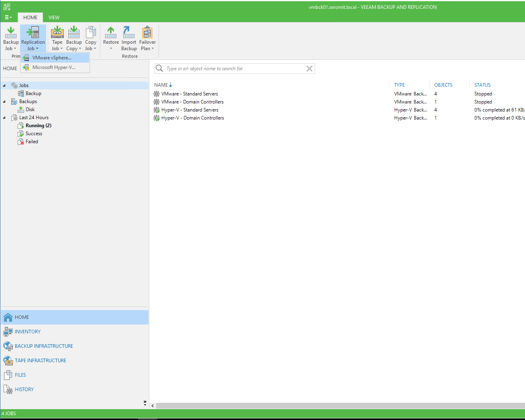Viewport: 525px width, 420px height.
Task: Click the horizontal scrollbar track
Action: [x=340, y=406]
